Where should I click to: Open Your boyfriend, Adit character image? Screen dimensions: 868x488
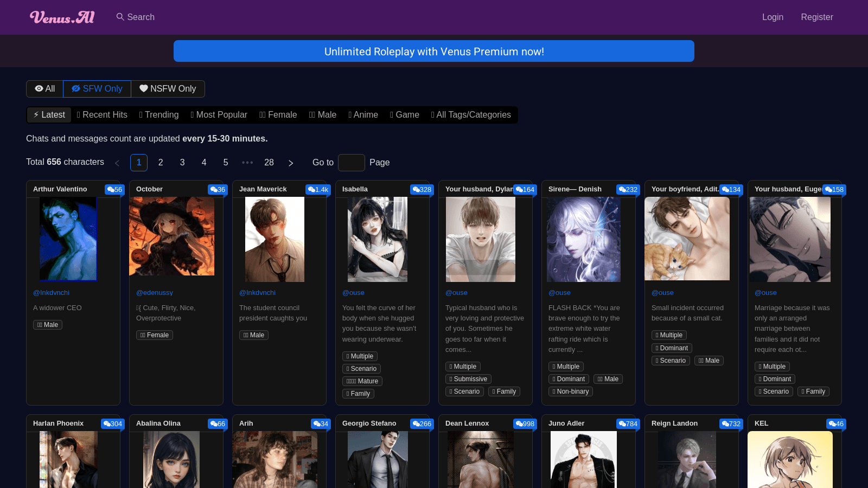687,239
